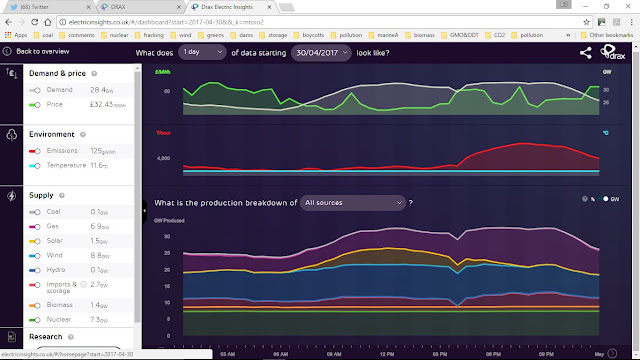Screen dimensions: 640x360
Task: Toggle the Emissions series switch
Action: pyautogui.click(x=35, y=151)
